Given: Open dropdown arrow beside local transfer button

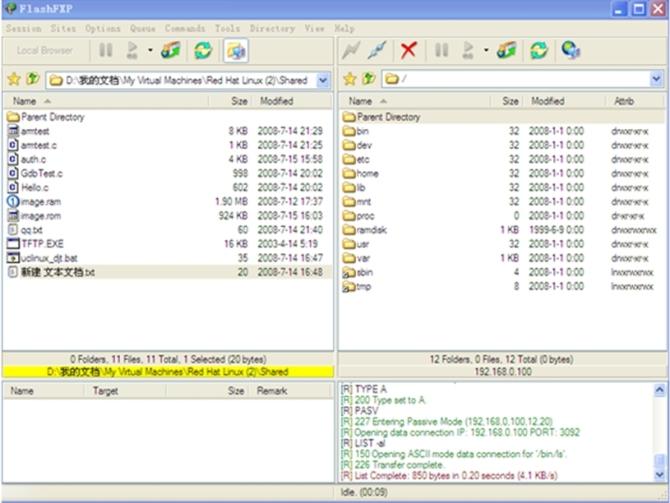Looking at the screenshot, I should [x=150, y=50].
